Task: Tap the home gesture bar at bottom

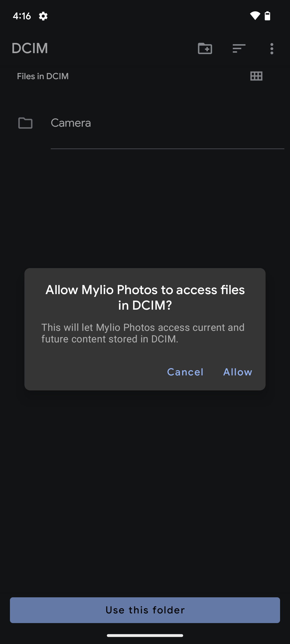Action: 145,635
